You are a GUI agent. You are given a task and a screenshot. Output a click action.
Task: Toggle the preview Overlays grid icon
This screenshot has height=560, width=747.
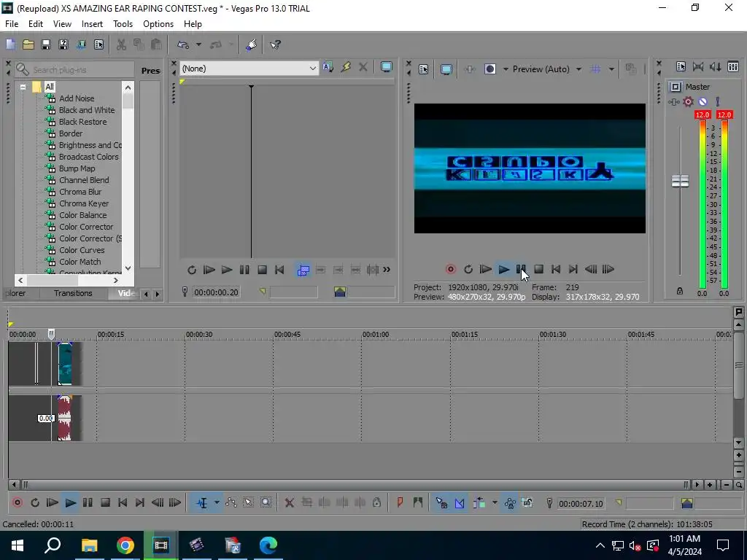coord(595,69)
